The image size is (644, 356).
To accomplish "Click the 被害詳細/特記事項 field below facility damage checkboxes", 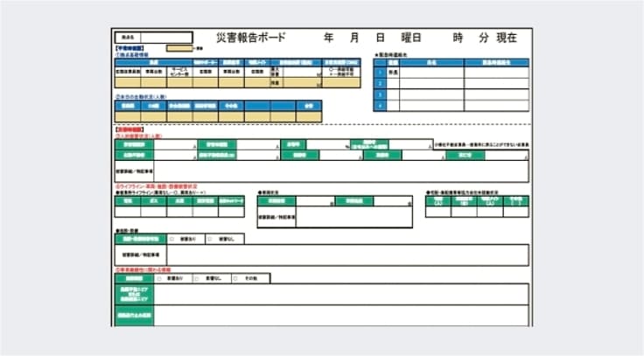I will [x=341, y=255].
